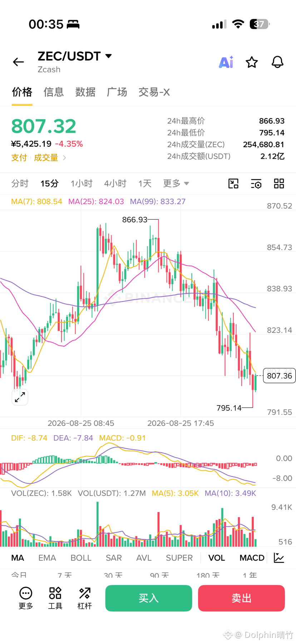
Task: Open 支付 link
Action: point(19,158)
